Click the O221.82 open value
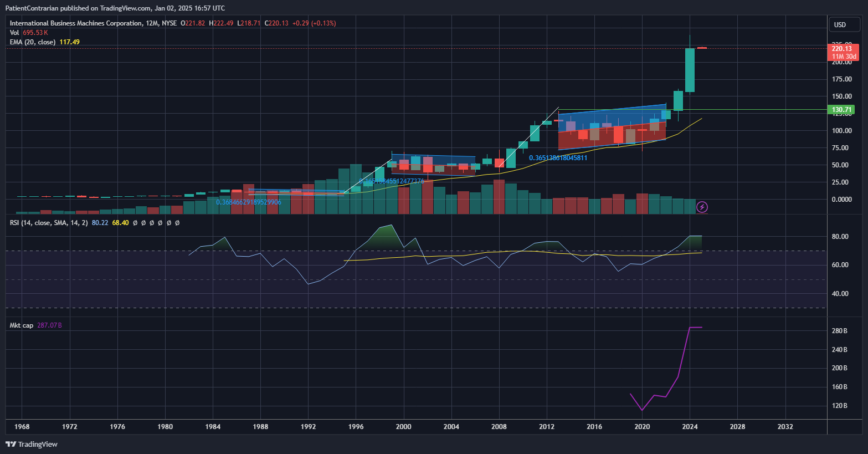Viewport: 868px width, 454px height. tap(193, 23)
